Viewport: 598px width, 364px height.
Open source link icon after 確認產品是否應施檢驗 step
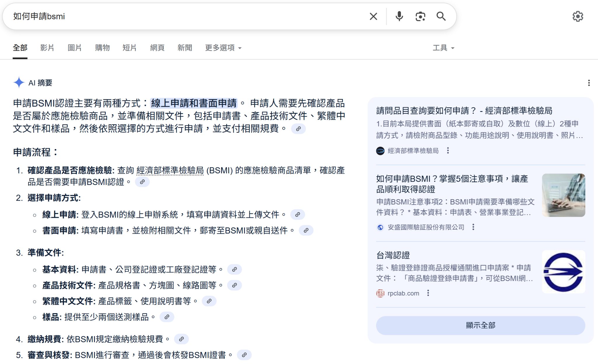click(x=142, y=182)
